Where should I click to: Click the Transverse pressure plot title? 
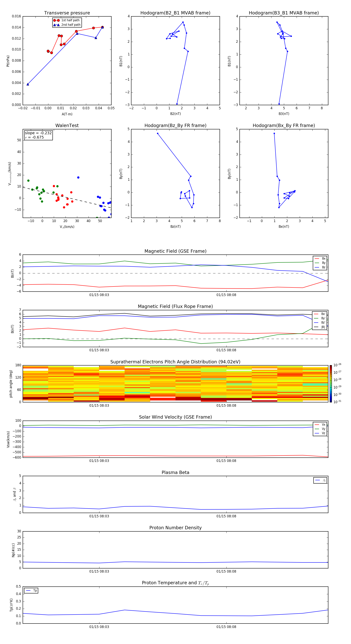click(67, 13)
